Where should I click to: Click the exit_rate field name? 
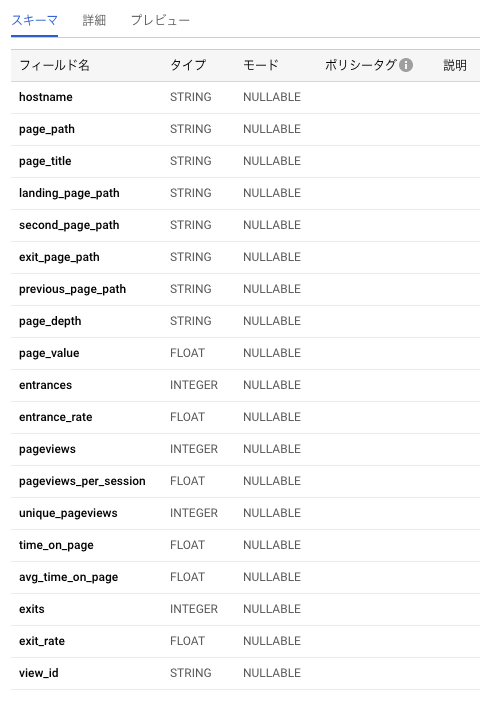[42, 641]
